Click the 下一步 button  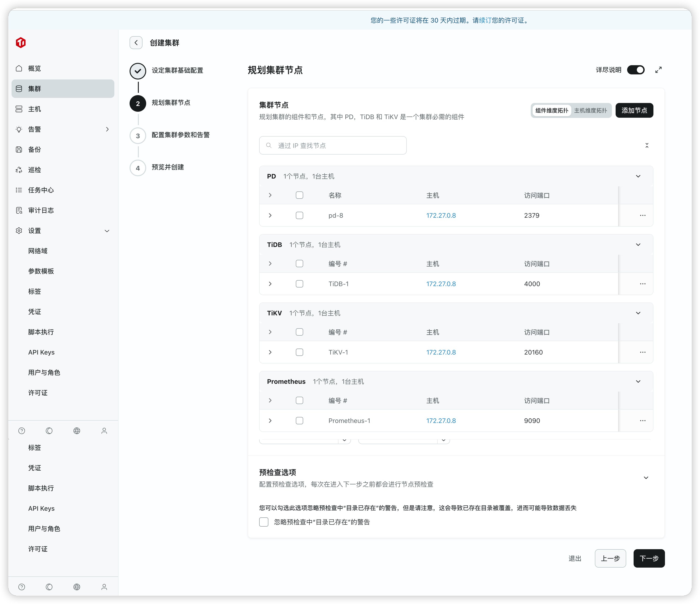pos(649,558)
